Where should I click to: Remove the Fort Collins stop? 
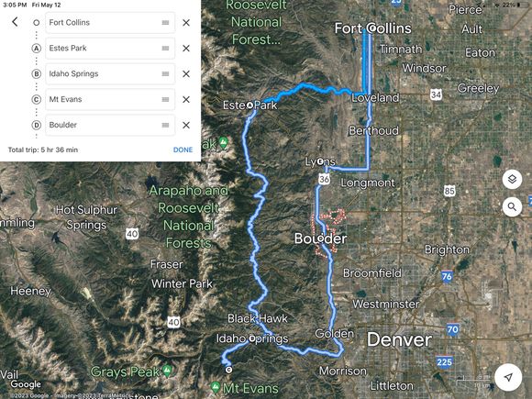186,23
